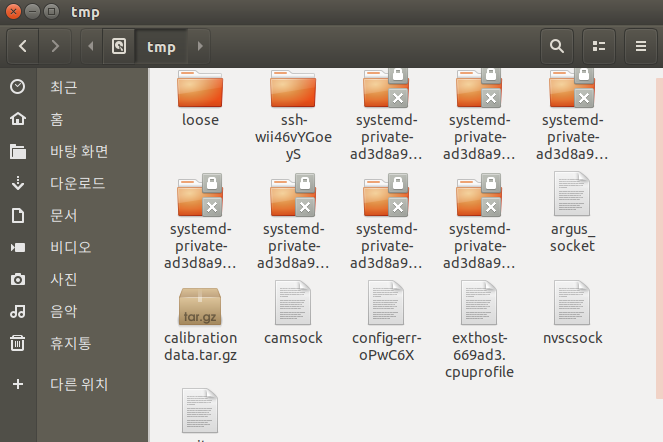Viewport: 663px width, 442px height.
Task: Go forward with the forward arrow
Action: pos(55,46)
